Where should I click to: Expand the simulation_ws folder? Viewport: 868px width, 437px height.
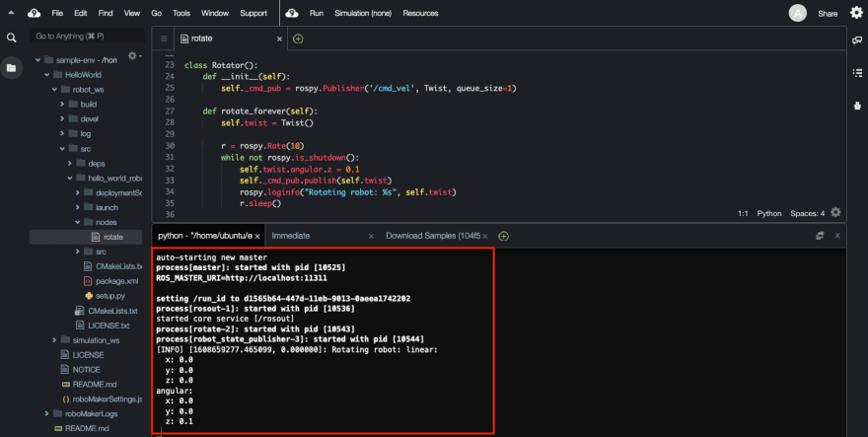54,340
